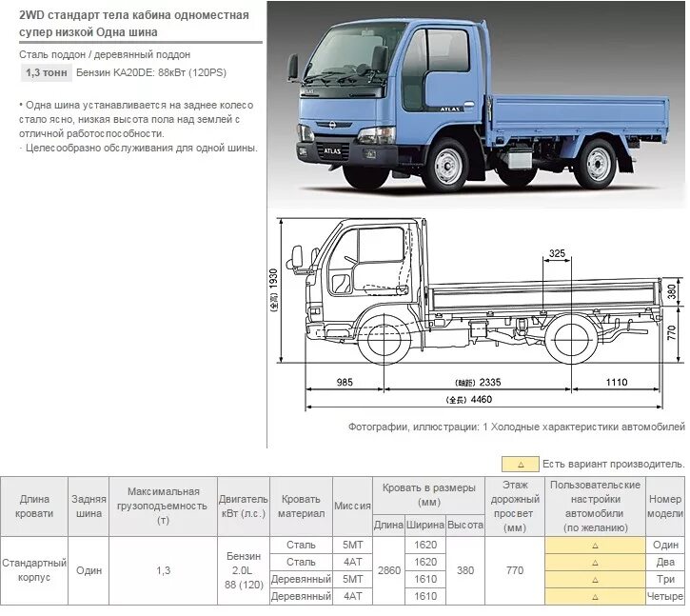Click the 'Высота' sub-header
The width and height of the screenshot is (690, 616).
pyautogui.click(x=465, y=525)
